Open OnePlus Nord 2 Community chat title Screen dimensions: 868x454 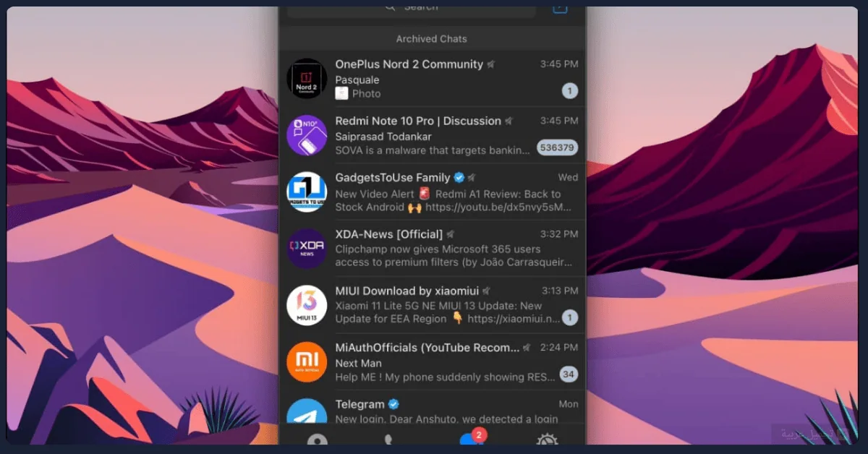point(409,64)
